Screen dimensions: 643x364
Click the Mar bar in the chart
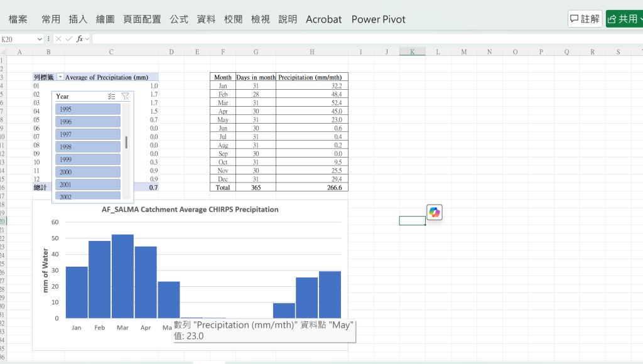pos(122,276)
